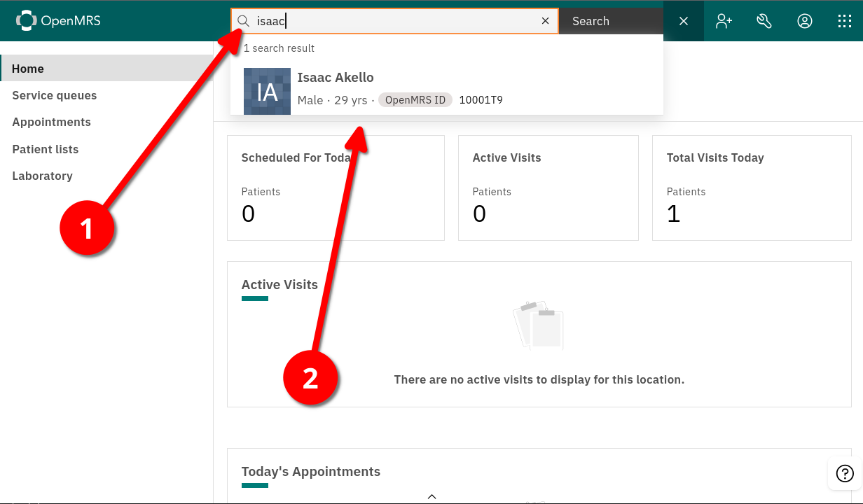This screenshot has width=863, height=504.
Task: Open Appointments from the sidebar
Action: tap(51, 122)
